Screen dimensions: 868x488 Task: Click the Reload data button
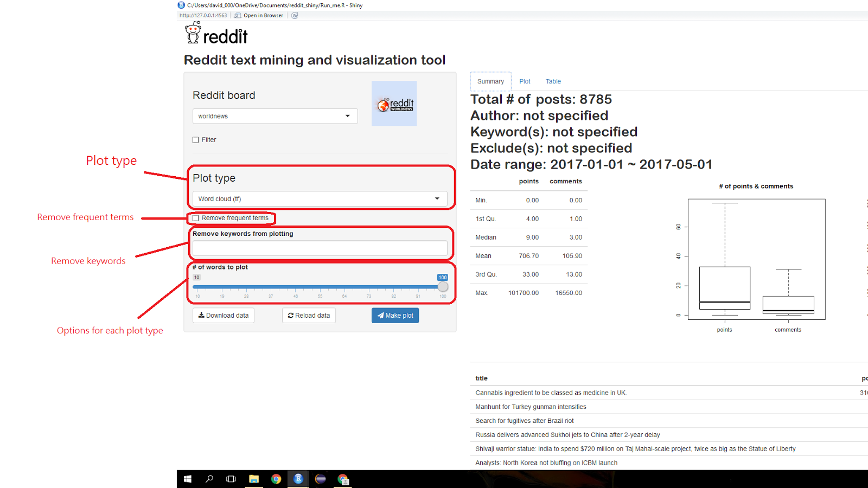point(309,315)
